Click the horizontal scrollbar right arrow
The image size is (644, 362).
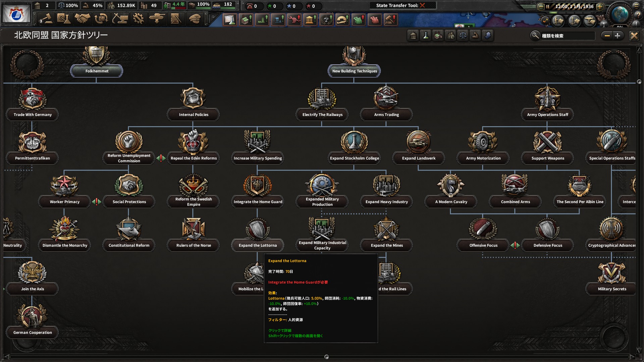632,357
